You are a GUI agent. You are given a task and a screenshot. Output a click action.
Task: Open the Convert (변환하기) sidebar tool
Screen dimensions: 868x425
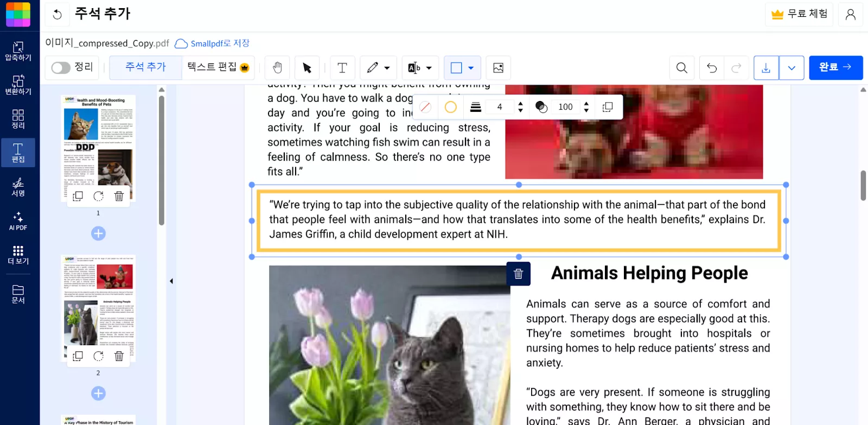(x=18, y=85)
